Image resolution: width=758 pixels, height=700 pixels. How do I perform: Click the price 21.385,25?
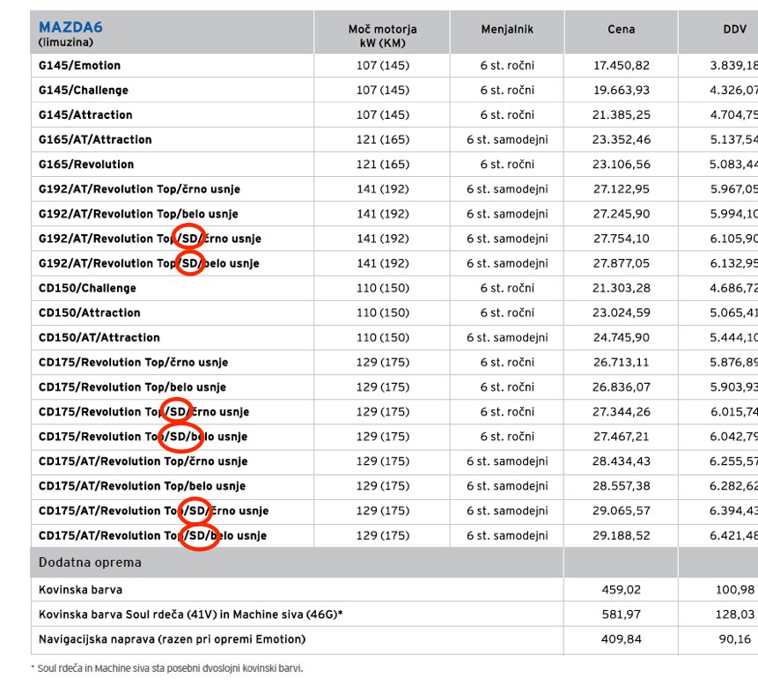(x=622, y=115)
